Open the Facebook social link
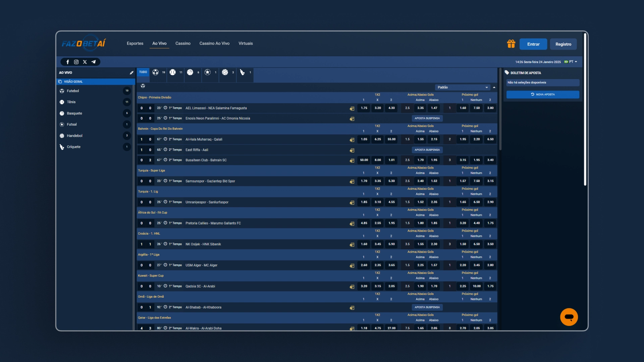Screen dimensions: 644x362 67,62
